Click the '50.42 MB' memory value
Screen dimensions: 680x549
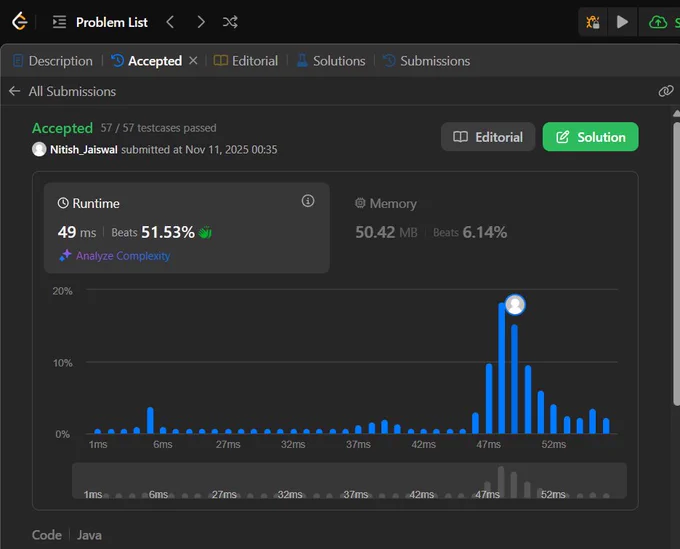point(386,232)
